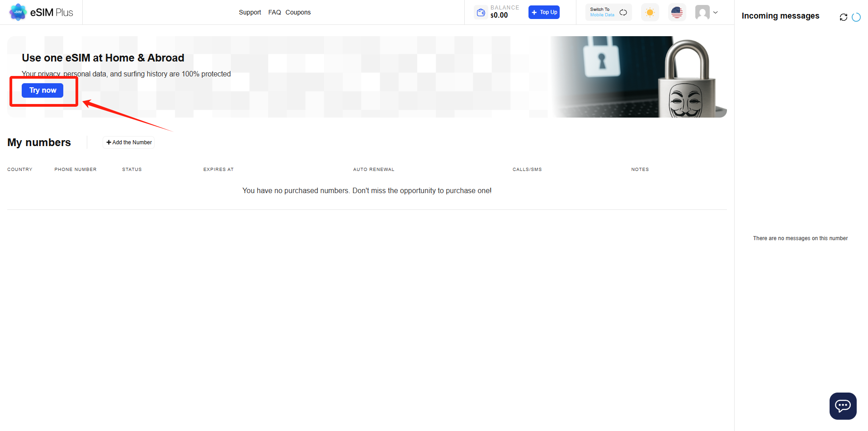The width and height of the screenshot is (868, 431).
Task: Open the FAQ page
Action: [274, 12]
